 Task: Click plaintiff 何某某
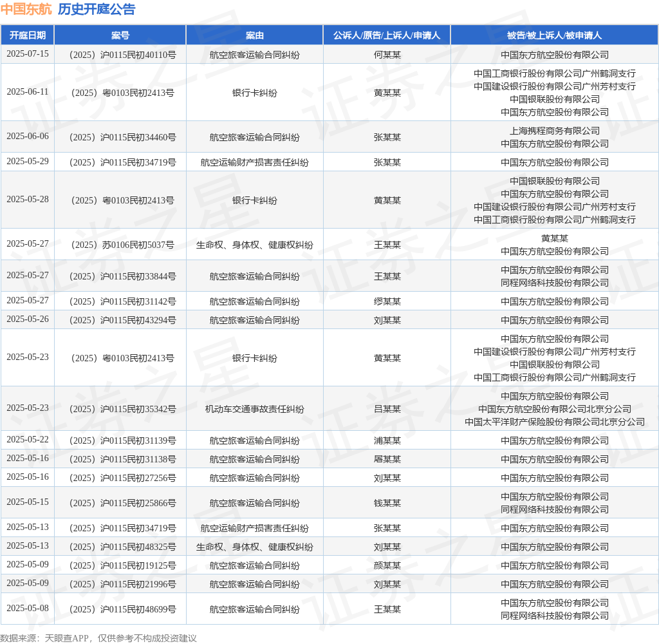point(387,55)
